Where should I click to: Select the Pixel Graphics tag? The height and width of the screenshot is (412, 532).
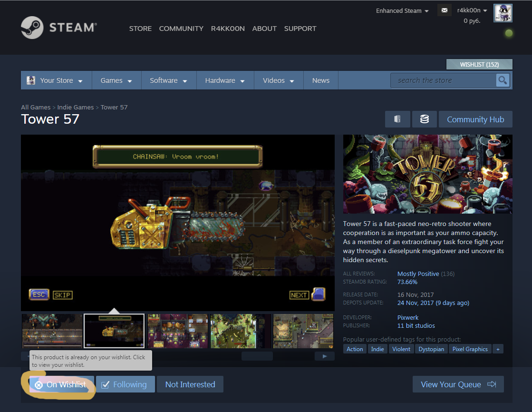tap(470, 349)
